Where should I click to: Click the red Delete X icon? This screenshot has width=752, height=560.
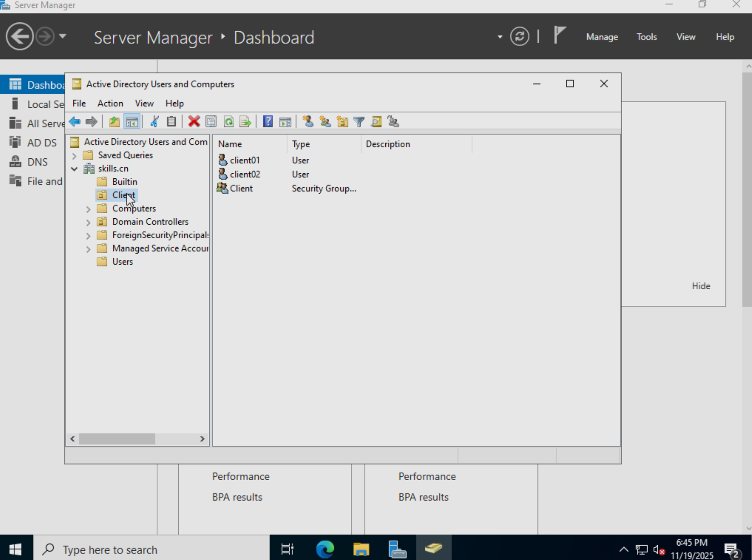[x=194, y=122]
